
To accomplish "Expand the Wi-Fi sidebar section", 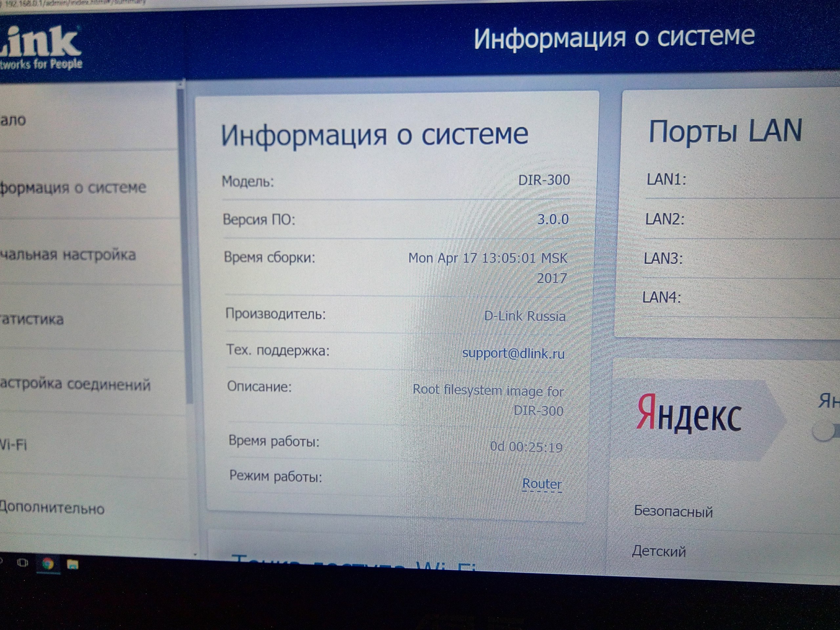I will pos(14,444).
